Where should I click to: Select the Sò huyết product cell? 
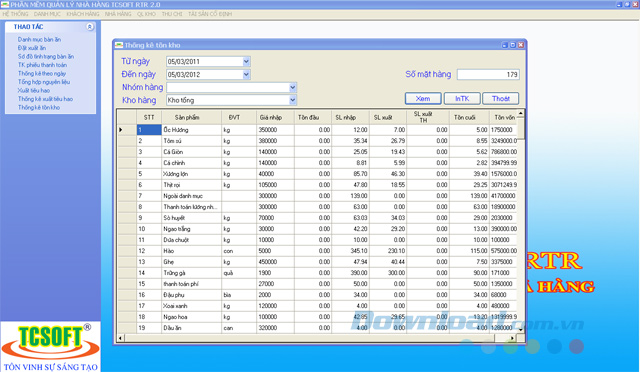tap(191, 218)
